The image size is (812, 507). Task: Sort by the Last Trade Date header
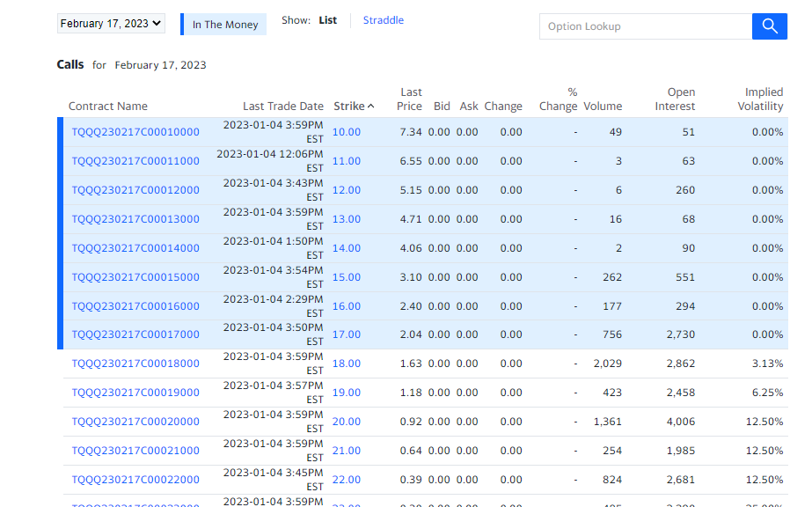(x=283, y=107)
